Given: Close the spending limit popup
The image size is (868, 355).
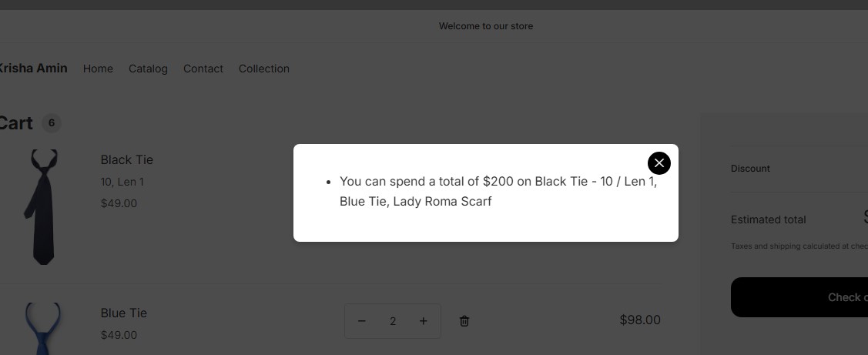Looking at the screenshot, I should 659,163.
